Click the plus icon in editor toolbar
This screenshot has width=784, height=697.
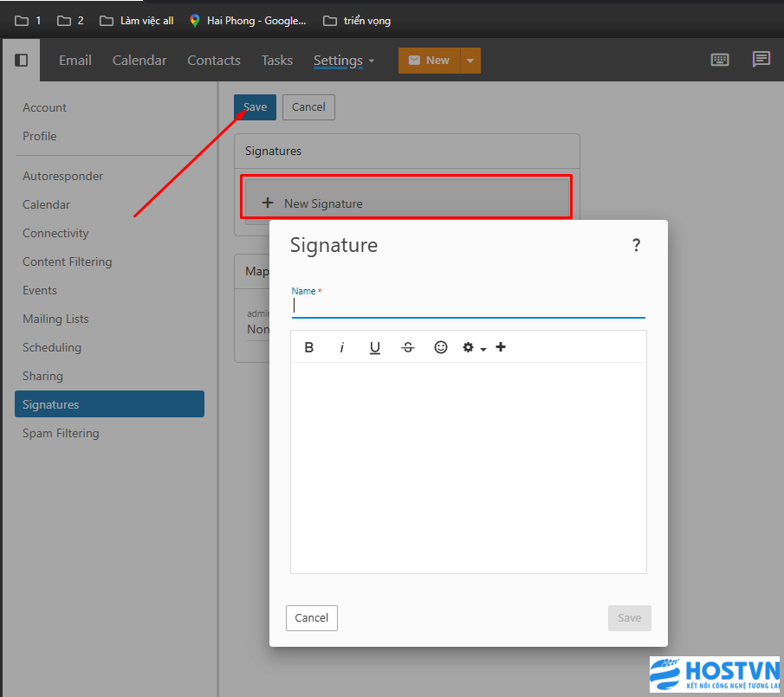pos(501,347)
